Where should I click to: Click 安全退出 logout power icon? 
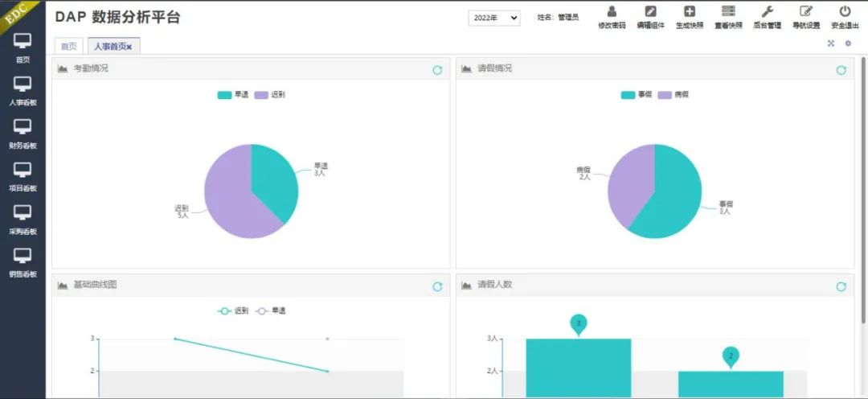click(845, 11)
